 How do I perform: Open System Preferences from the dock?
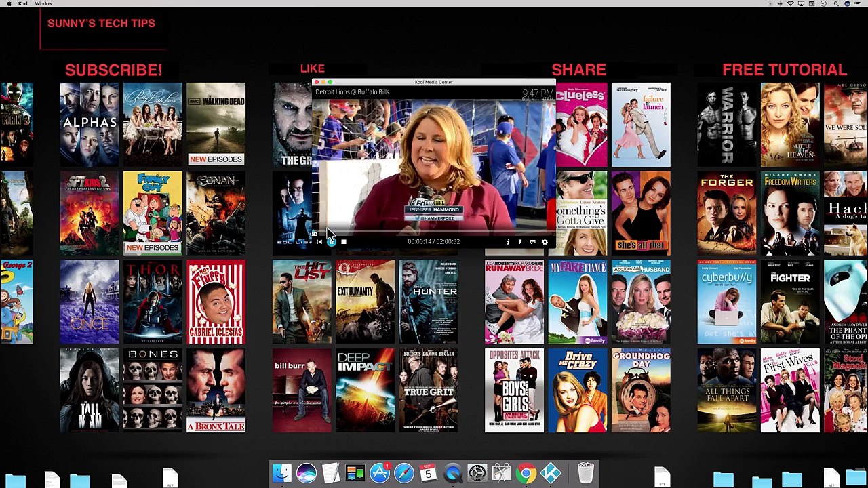477,472
